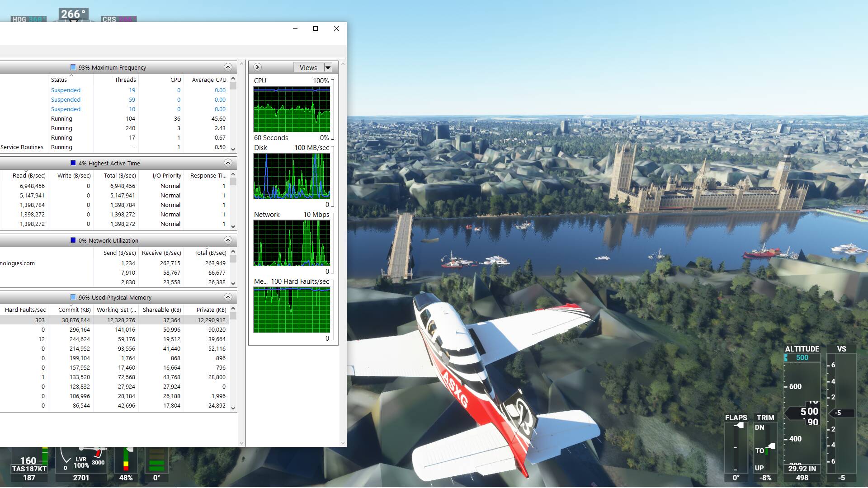Select the first Suspended process with 19 threads
The image size is (868, 488).
point(114,90)
